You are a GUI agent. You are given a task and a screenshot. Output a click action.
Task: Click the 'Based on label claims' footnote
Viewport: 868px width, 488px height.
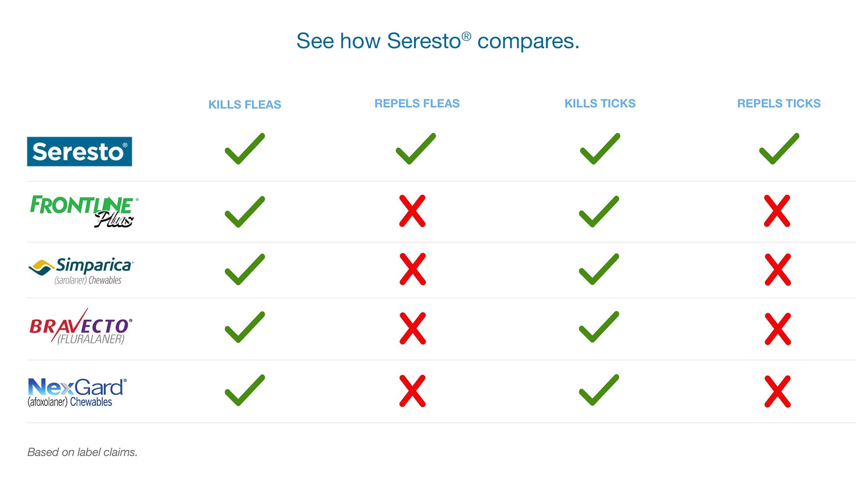[x=82, y=452]
